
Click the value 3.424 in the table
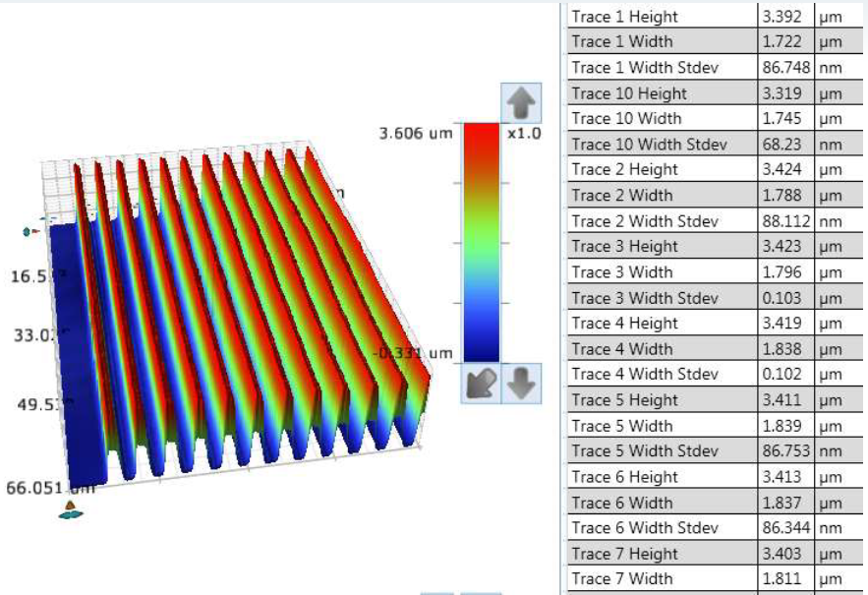pos(781,169)
